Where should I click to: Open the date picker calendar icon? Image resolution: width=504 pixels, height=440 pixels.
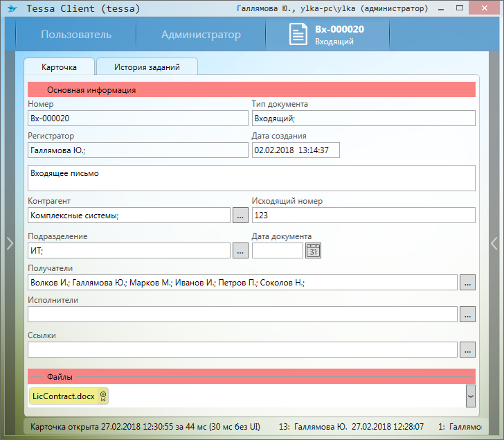pyautogui.click(x=314, y=251)
